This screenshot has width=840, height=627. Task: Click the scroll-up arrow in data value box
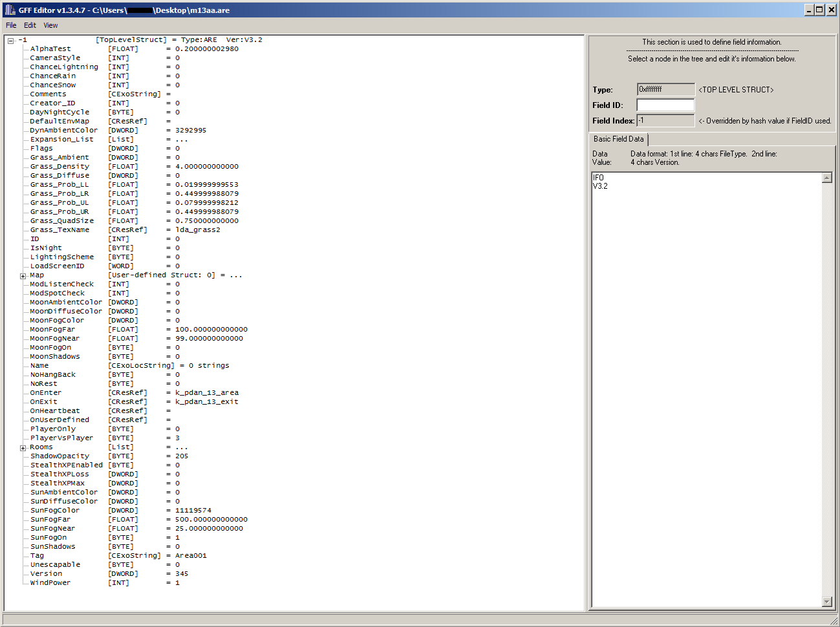coord(826,178)
